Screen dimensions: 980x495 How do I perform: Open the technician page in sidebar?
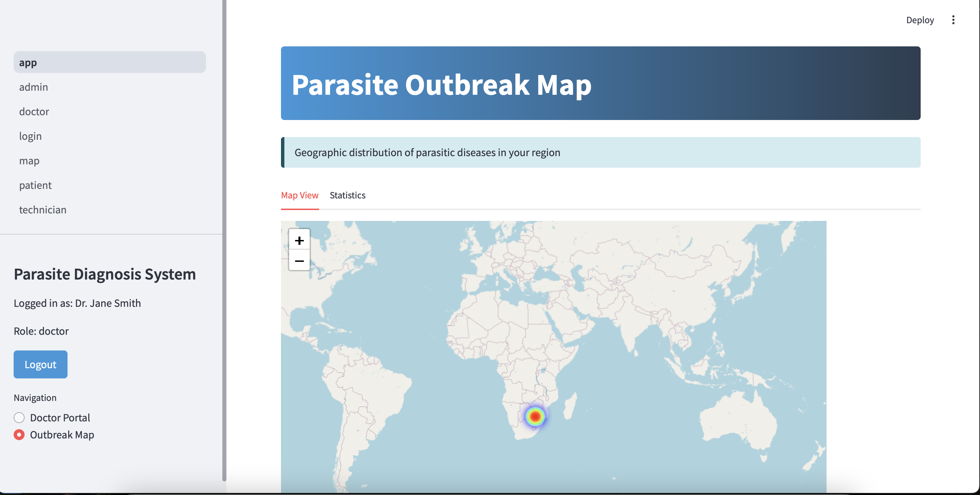click(43, 210)
